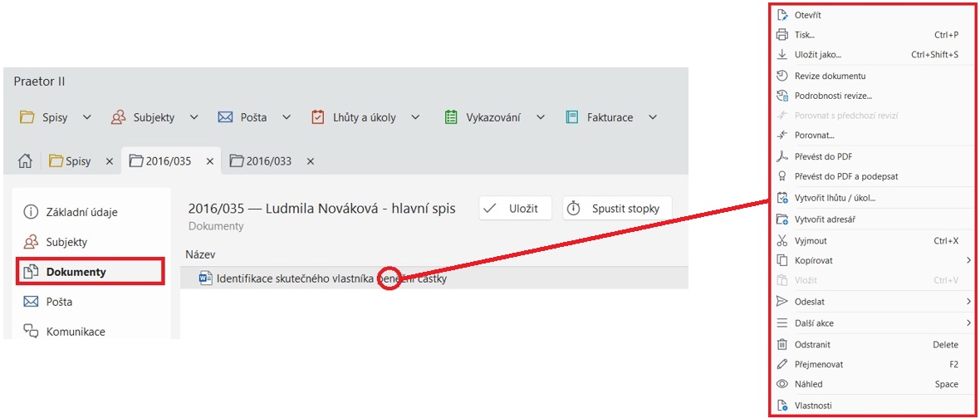Open the Fakturace dropdown chevron

click(653, 117)
